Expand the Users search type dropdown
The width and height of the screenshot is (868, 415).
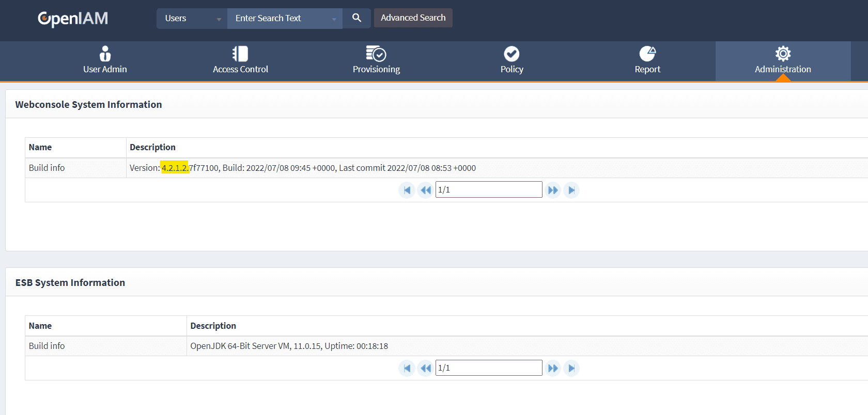192,19
